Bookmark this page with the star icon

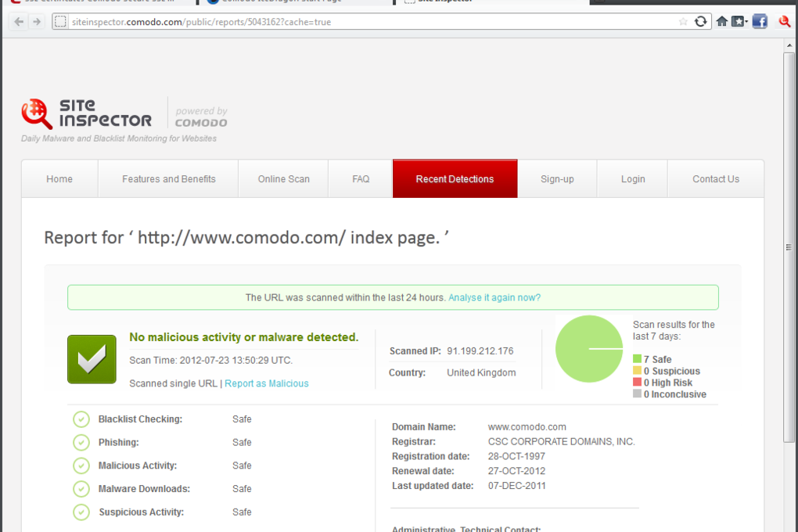(683, 21)
